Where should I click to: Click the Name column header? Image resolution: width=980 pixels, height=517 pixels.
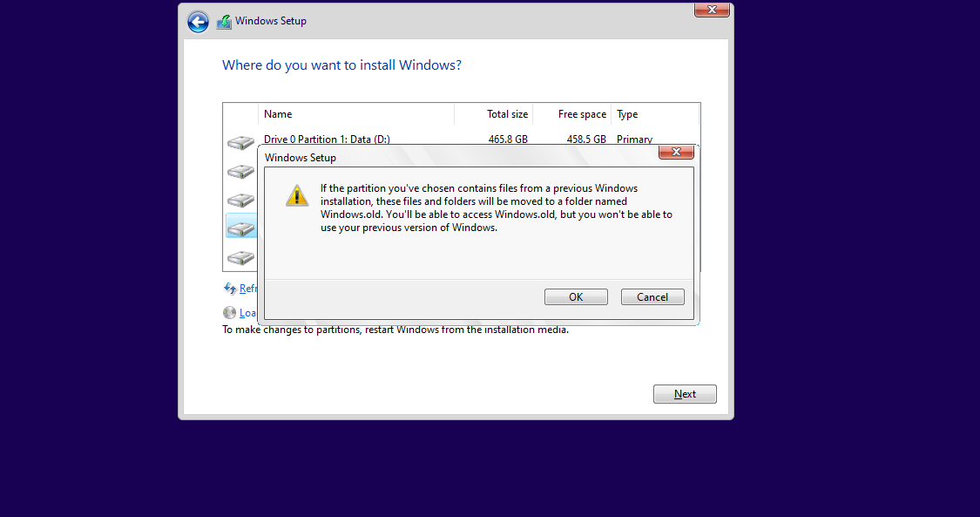tap(356, 114)
